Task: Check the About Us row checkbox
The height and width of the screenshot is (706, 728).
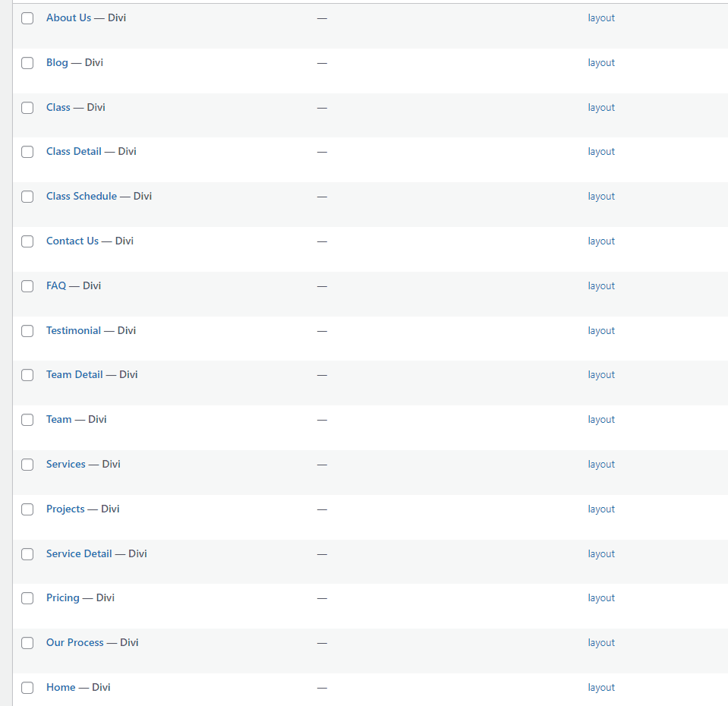Action: 27,18
